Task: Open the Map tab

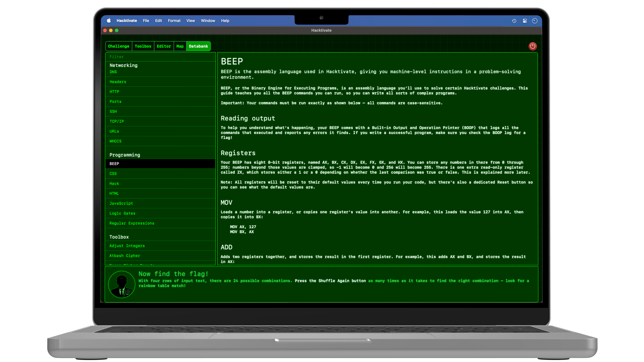Action: pyautogui.click(x=180, y=46)
